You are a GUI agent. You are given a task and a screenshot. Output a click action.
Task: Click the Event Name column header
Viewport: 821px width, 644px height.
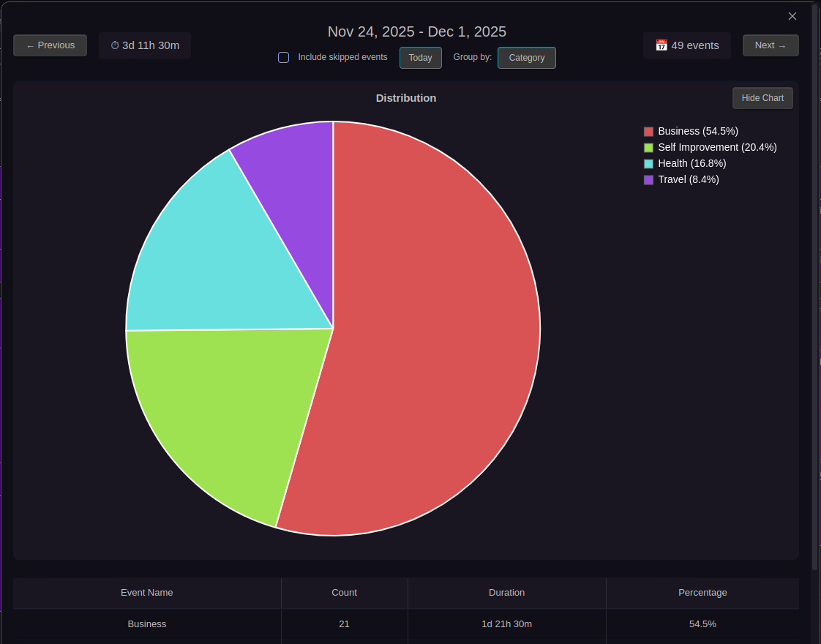[146, 593]
